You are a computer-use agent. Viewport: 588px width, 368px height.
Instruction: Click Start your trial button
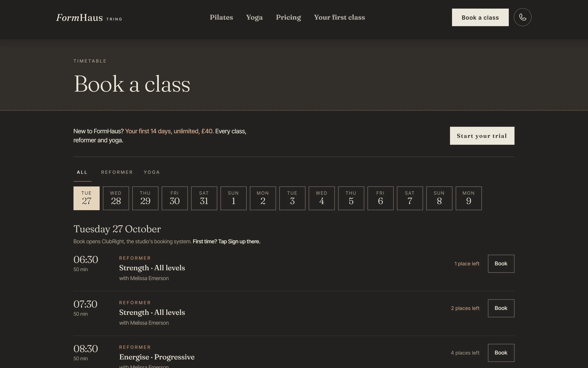coord(482,136)
